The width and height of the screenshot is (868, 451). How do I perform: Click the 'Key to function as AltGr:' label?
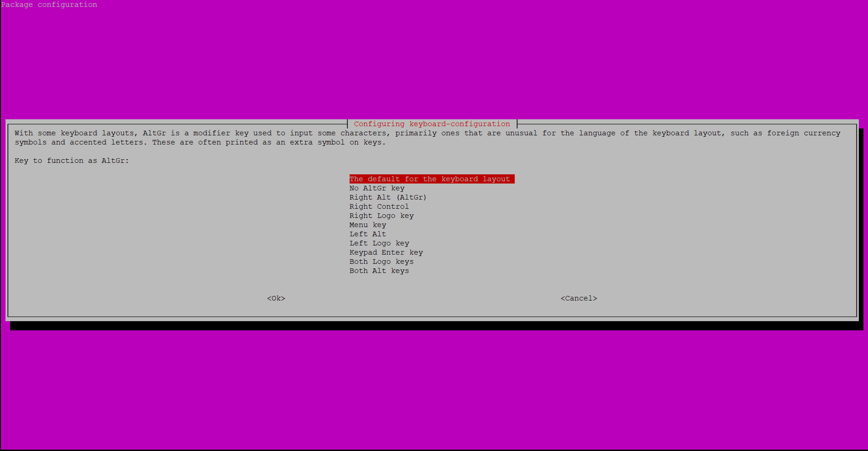72,161
